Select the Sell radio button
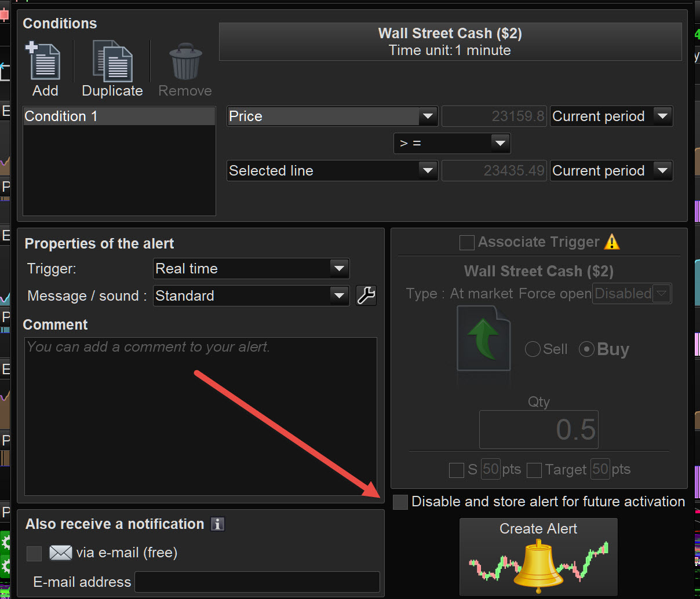Image resolution: width=700 pixels, height=599 pixels. [533, 349]
